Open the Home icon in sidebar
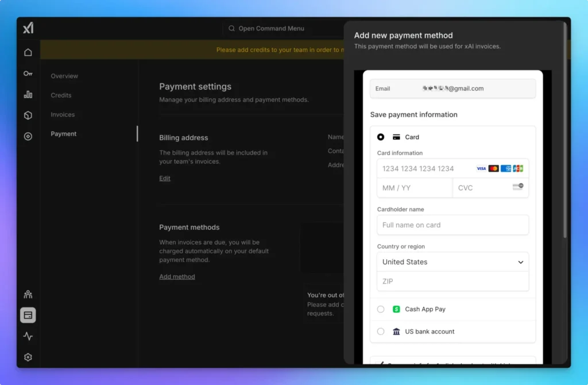This screenshot has height=385, width=588. [28, 52]
